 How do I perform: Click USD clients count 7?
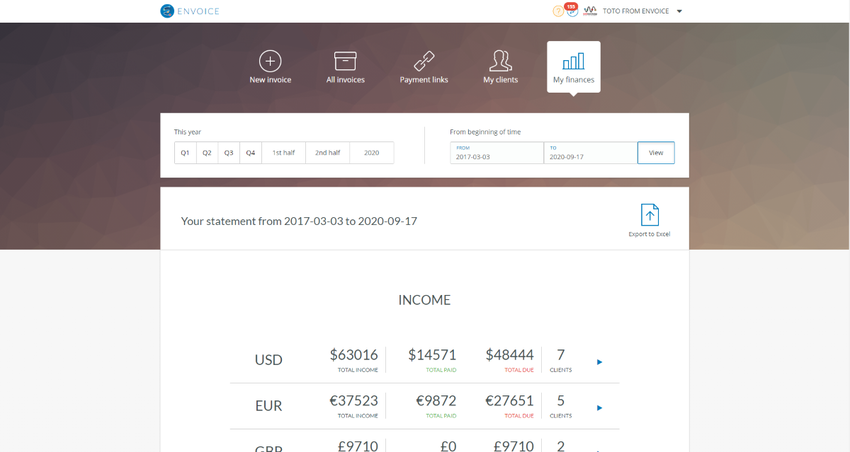[561, 355]
